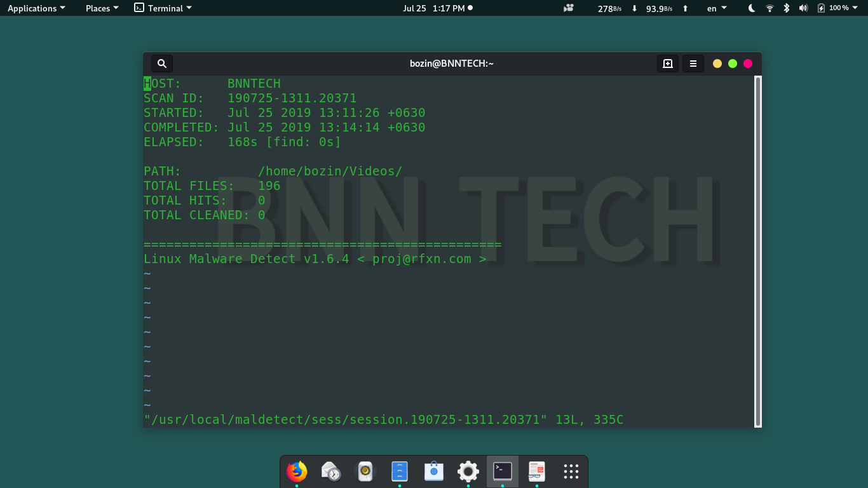Expand the 'en' keyboard layout dropdown
The width and height of the screenshot is (868, 488).
[715, 8]
